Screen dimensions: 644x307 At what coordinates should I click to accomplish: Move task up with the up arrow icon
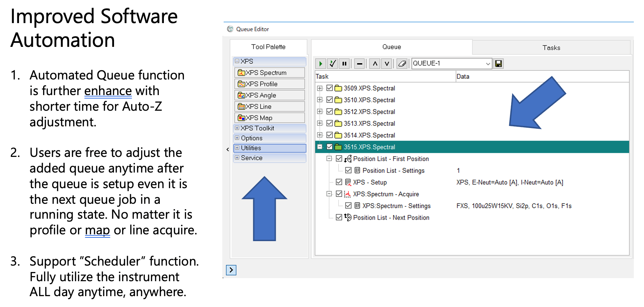click(375, 64)
